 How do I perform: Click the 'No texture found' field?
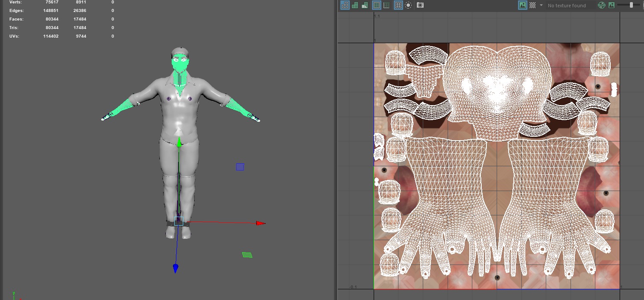click(571, 6)
